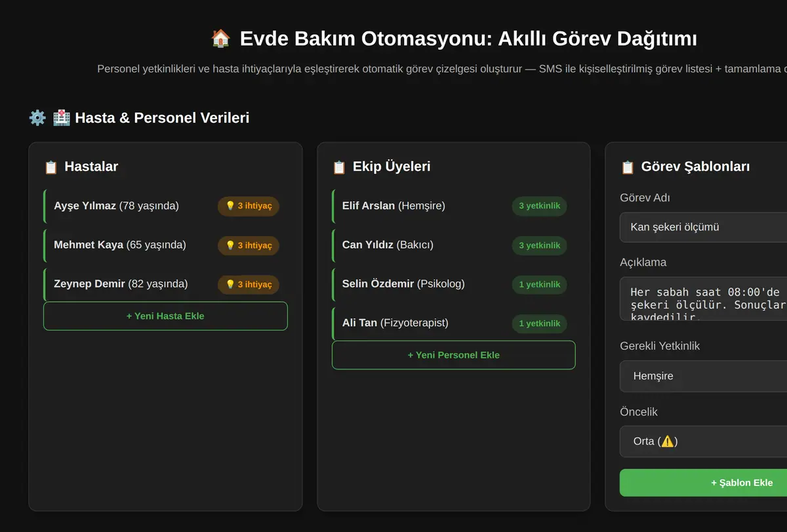Click the lightbulb icon on Zeynep Demir badge
Image resolution: width=787 pixels, height=532 pixels.
coord(230,285)
